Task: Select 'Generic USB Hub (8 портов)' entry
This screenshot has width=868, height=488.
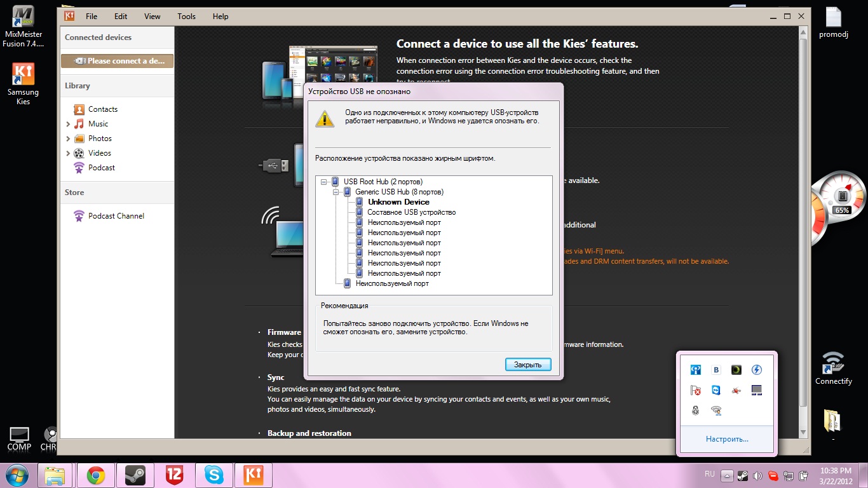Action: pyautogui.click(x=399, y=192)
